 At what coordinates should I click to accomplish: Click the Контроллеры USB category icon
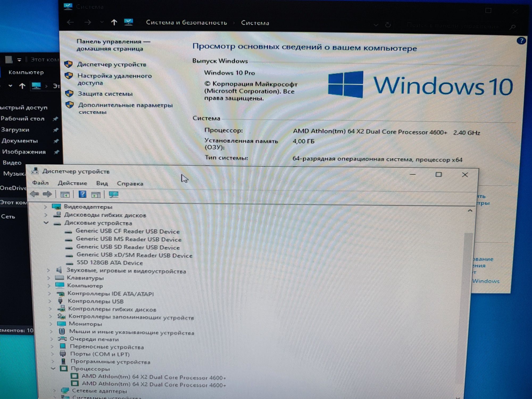point(60,301)
